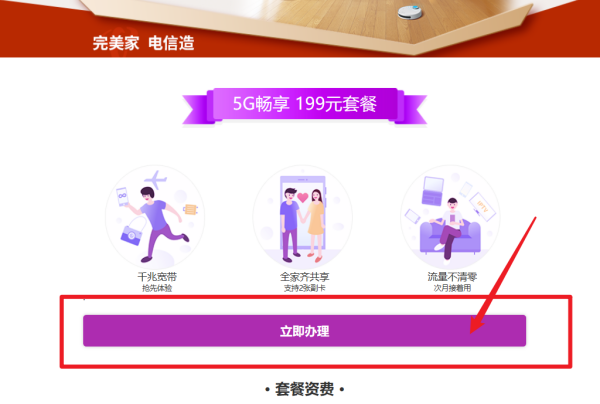The image size is (600, 404).
Task: Click the floating laptop icon
Action: tap(432, 191)
